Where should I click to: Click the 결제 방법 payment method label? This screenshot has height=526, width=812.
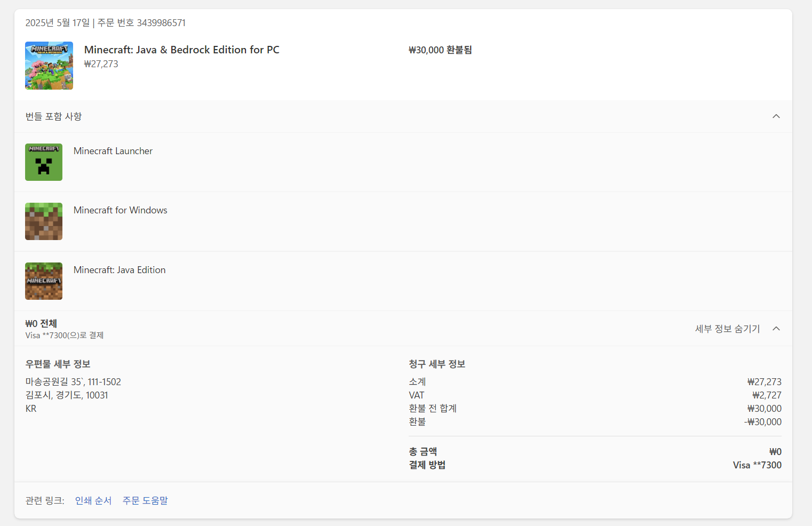pyautogui.click(x=427, y=465)
